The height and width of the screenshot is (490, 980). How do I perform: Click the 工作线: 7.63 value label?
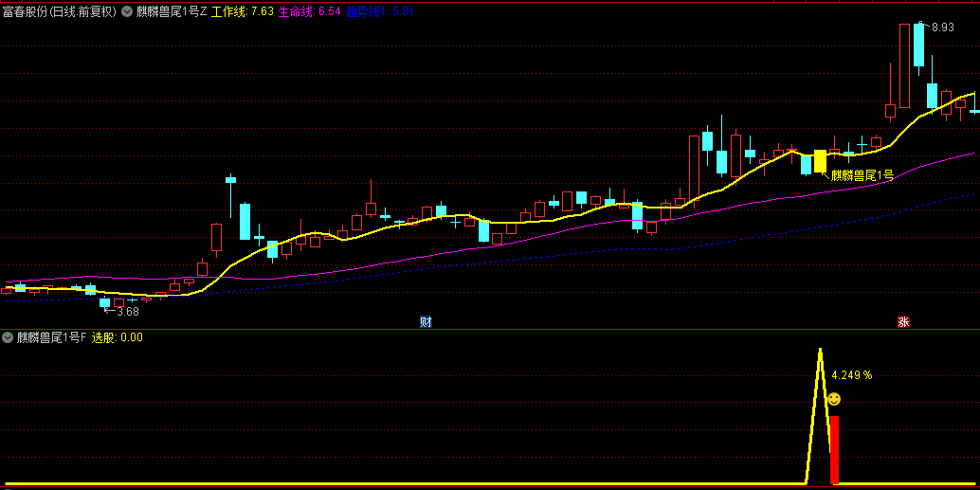(243, 11)
